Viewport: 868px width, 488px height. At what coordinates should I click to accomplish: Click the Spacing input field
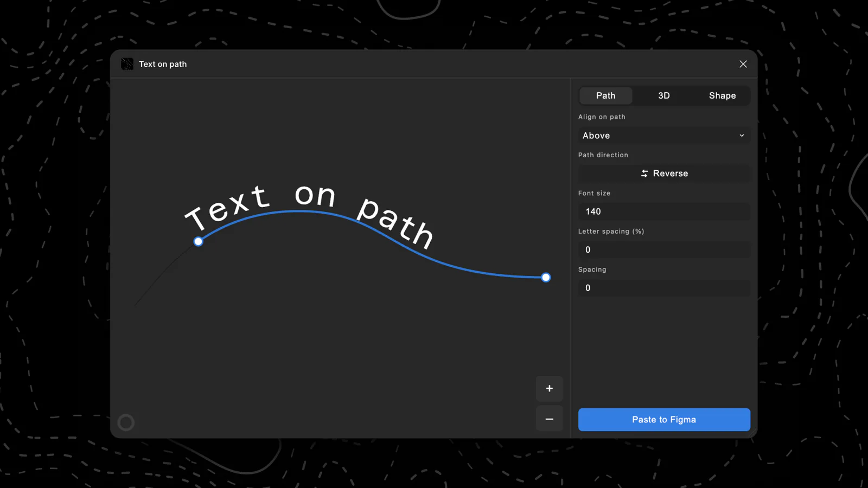[664, 288]
